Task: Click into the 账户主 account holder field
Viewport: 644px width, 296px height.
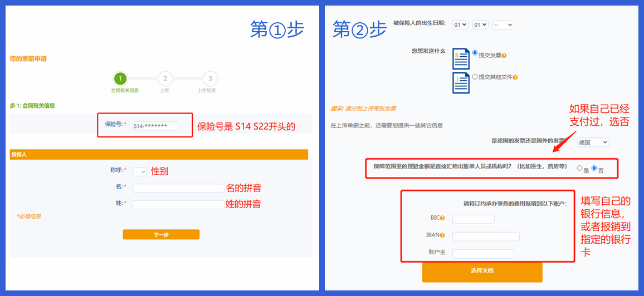Action: click(482, 254)
